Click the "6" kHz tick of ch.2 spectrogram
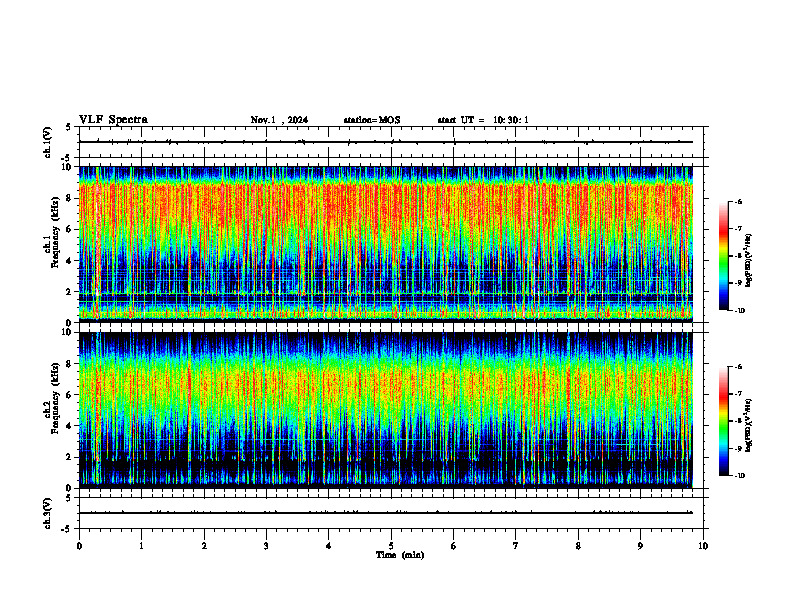Screen dimensions: 792x612 coord(70,395)
